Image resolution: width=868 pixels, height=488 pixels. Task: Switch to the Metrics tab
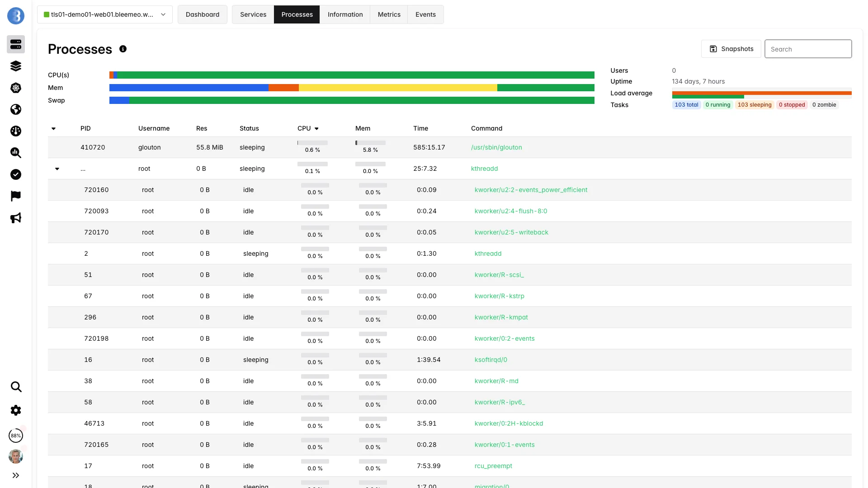(x=388, y=14)
